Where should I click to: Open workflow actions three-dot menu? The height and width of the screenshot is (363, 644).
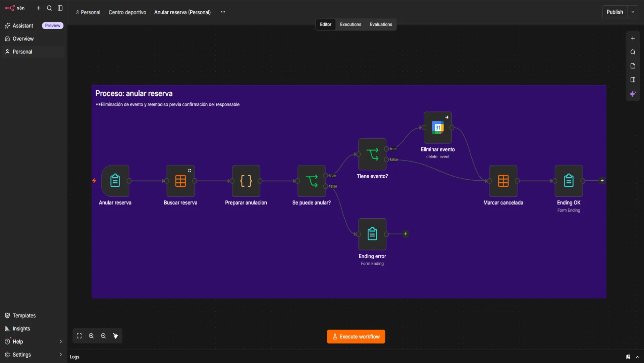223,12
